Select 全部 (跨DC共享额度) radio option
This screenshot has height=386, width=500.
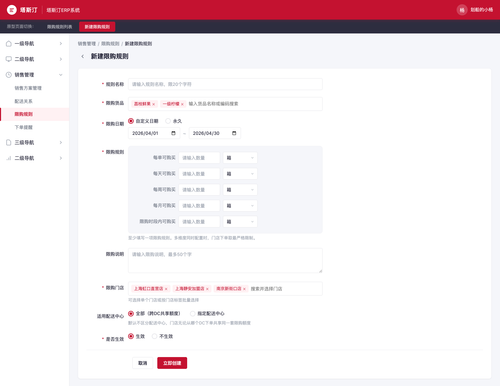(x=131, y=314)
